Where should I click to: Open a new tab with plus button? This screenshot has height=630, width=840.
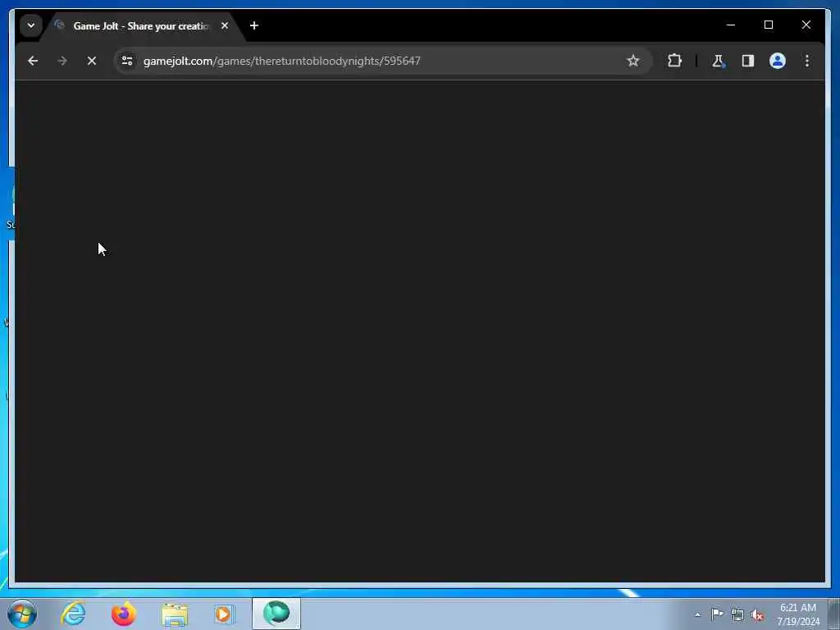point(254,25)
